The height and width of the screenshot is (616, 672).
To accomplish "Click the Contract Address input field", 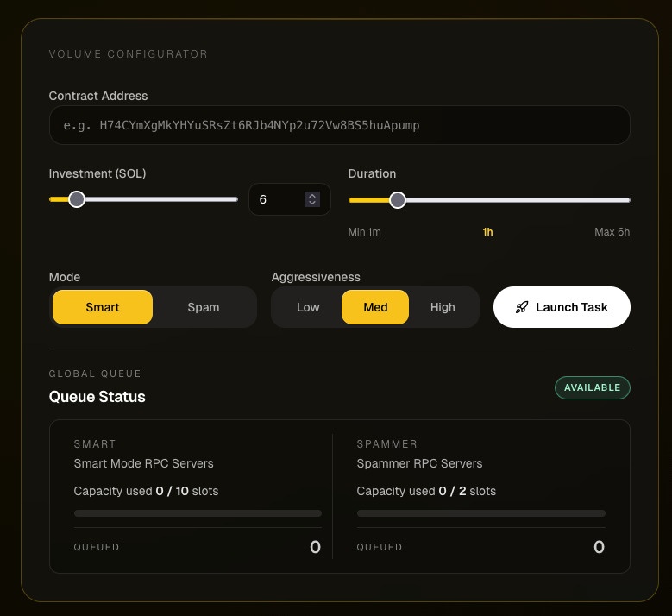I will (x=339, y=125).
